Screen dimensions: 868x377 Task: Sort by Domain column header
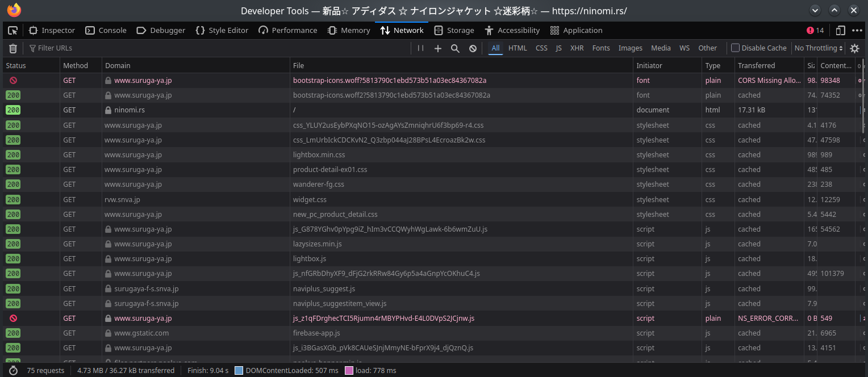pyautogui.click(x=196, y=66)
